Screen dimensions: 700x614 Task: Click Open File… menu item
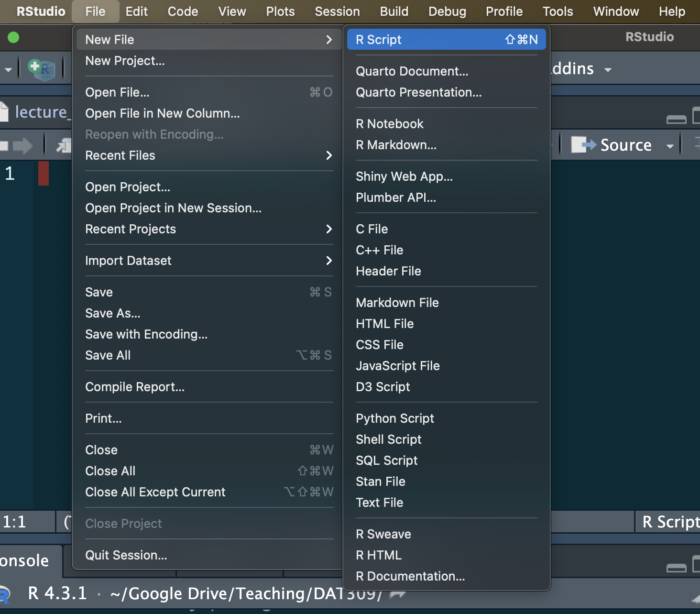209,92
